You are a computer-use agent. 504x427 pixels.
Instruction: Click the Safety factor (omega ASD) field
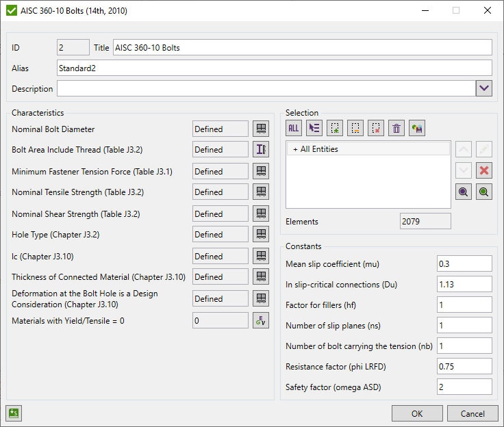click(464, 387)
